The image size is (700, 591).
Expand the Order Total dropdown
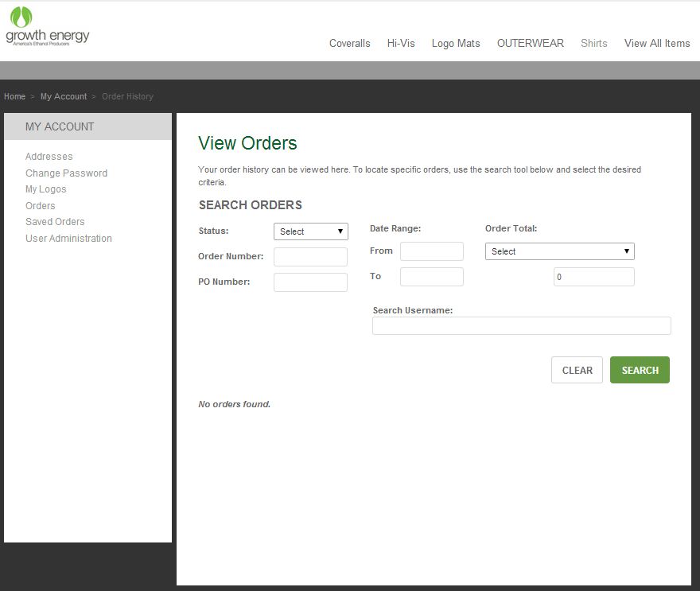coord(559,251)
